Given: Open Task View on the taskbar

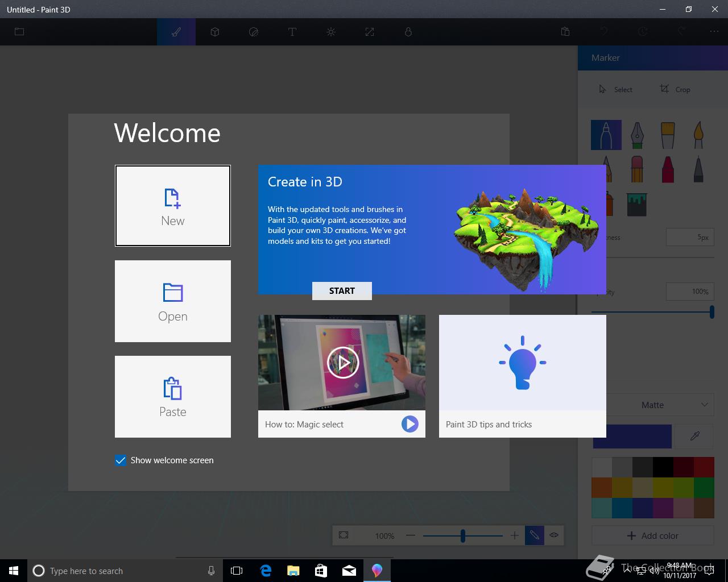Looking at the screenshot, I should coord(237,571).
